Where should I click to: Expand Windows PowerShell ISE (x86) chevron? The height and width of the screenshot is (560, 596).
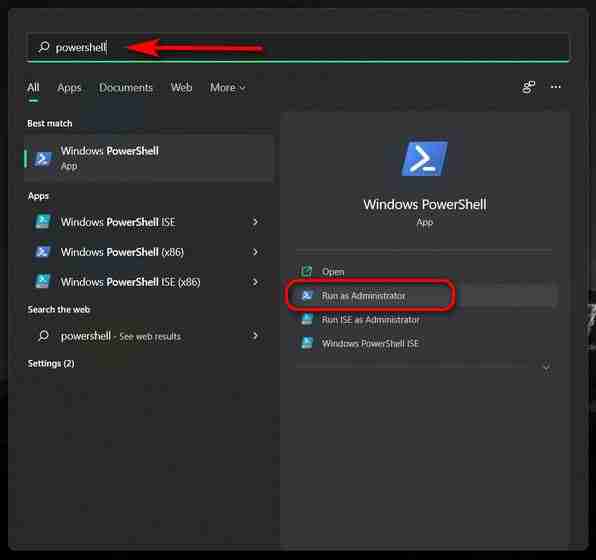coord(255,282)
